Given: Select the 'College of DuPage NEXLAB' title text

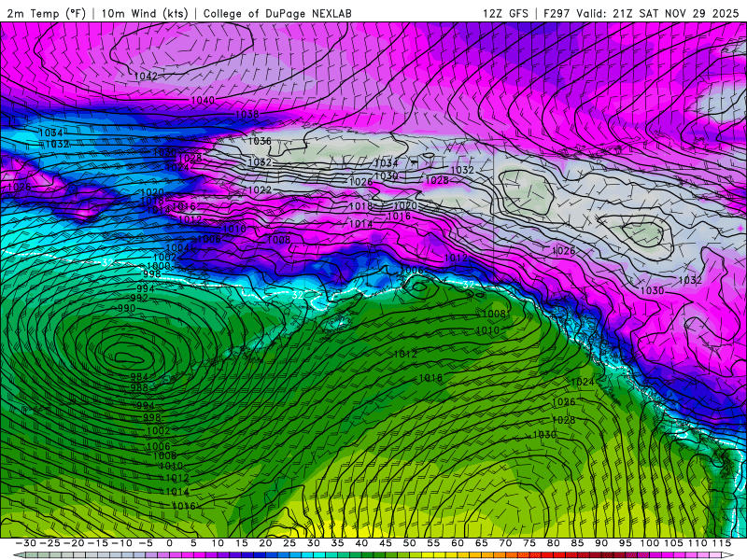Looking at the screenshot, I should click(277, 13).
